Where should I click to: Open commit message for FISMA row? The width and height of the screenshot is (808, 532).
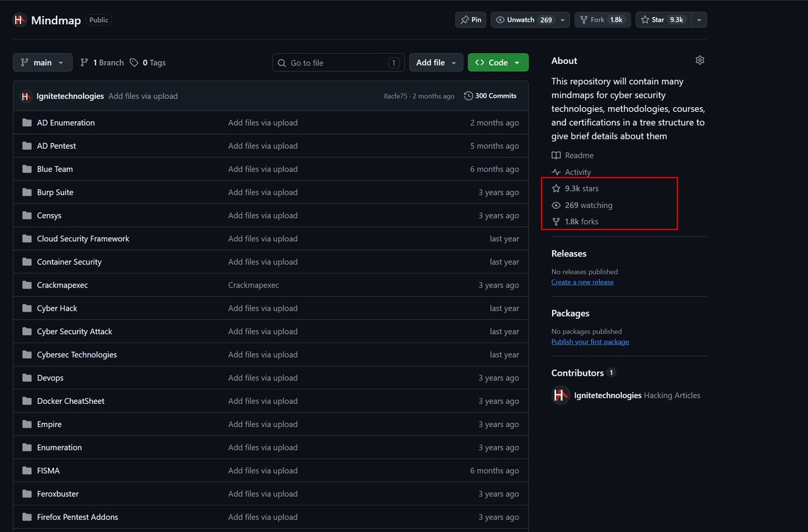click(x=263, y=470)
